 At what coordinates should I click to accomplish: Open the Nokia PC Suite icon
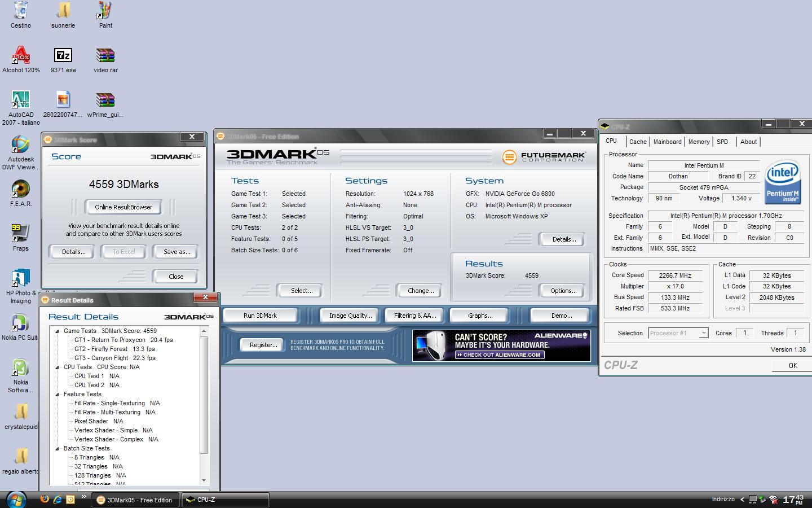21,323
